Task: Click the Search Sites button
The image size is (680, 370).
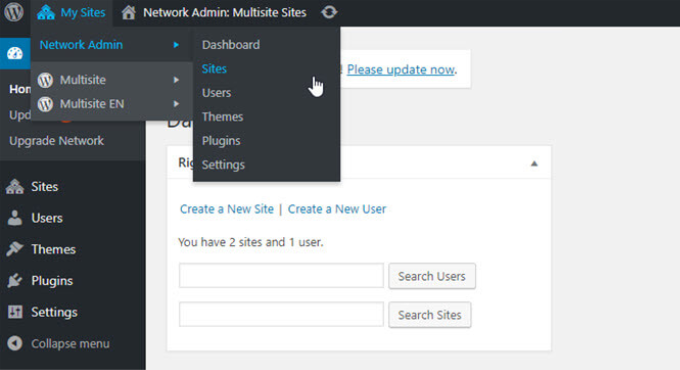Action: 430,315
